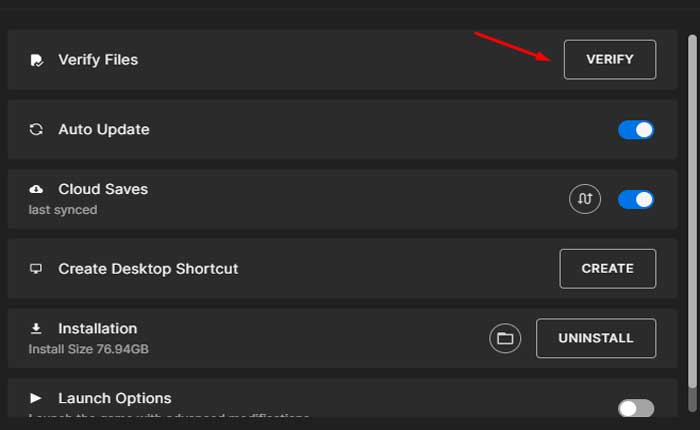Click the Installation download icon
The image size is (700, 430).
[37, 328]
